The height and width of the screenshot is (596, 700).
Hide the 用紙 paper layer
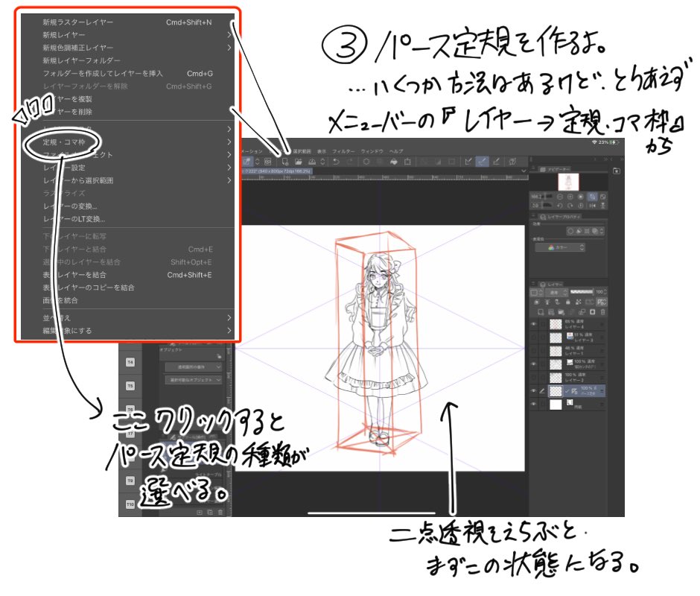pos(533,404)
